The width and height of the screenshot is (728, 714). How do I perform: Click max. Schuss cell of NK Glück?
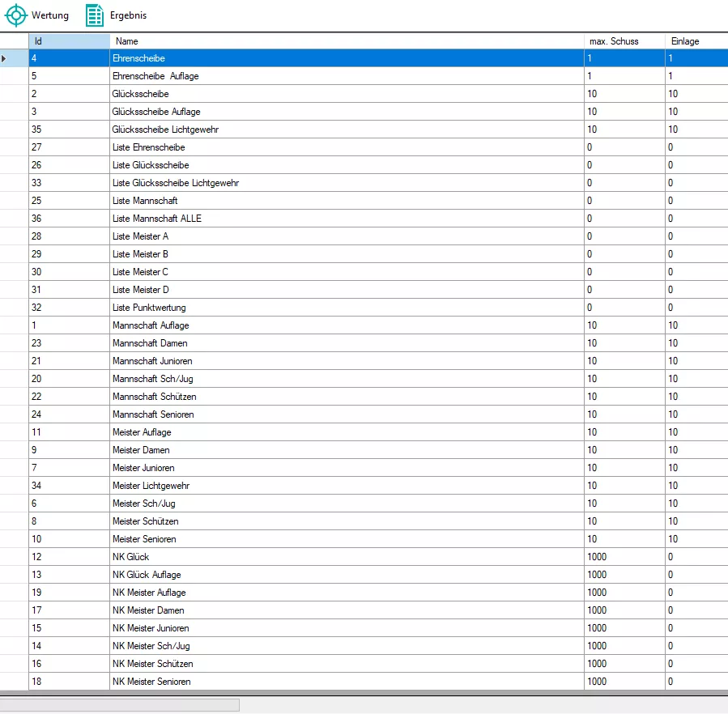(624, 557)
